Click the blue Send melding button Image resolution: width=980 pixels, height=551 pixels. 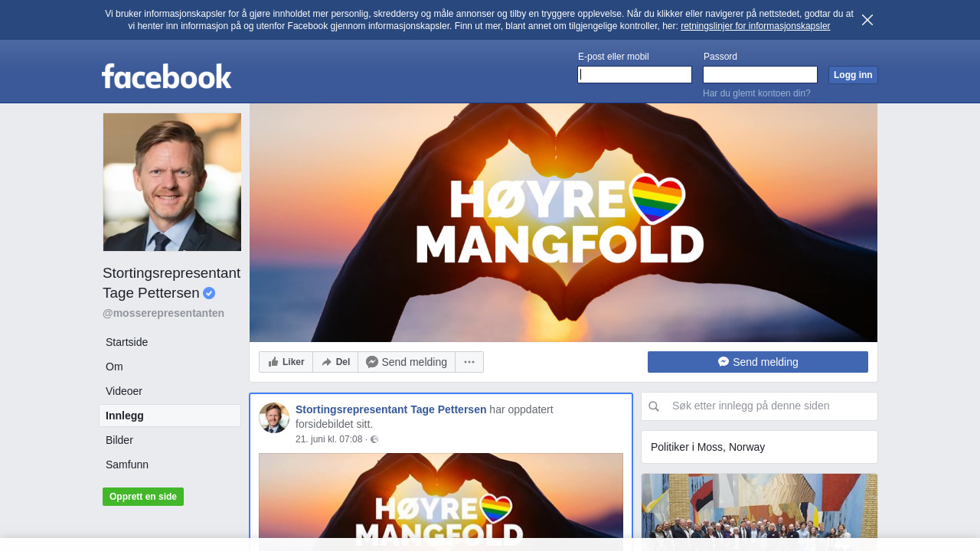pyautogui.click(x=757, y=362)
